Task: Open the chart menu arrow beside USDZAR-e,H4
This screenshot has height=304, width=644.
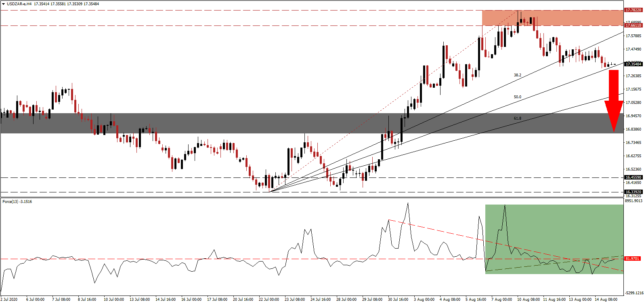Action: 3,4
